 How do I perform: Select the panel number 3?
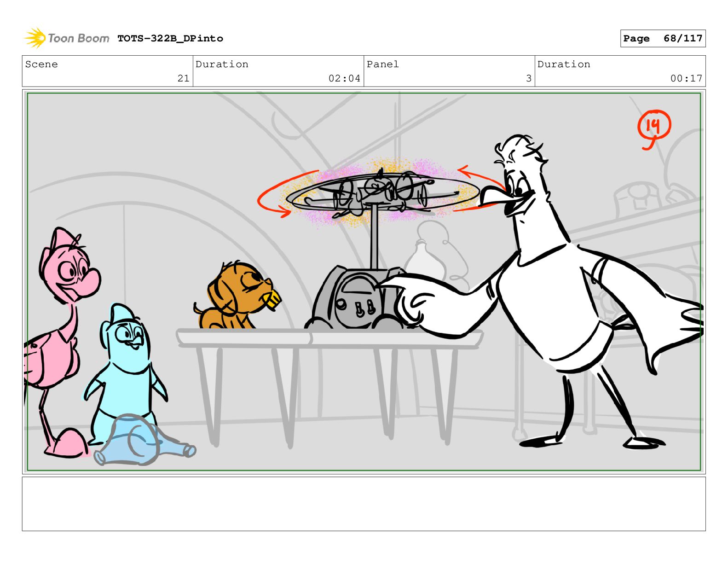pos(529,78)
